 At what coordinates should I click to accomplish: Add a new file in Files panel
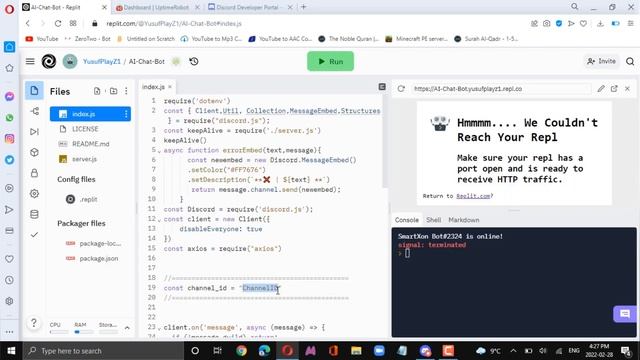[97, 91]
